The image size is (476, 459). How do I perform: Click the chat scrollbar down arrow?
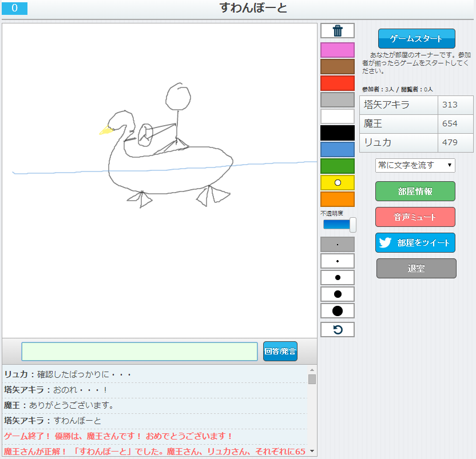click(312, 451)
